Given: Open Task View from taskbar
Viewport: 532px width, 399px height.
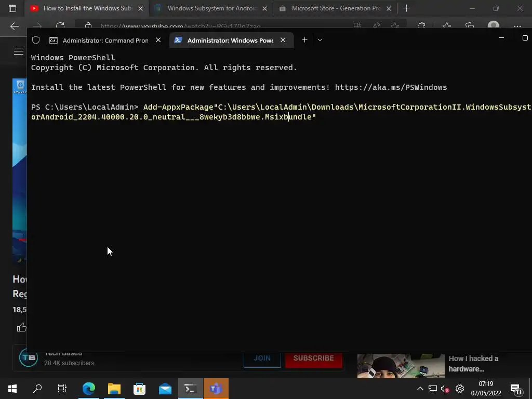Looking at the screenshot, I should pyautogui.click(x=62, y=389).
